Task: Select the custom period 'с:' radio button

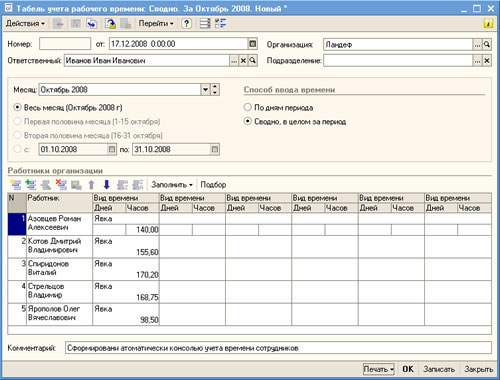Action: [17, 149]
